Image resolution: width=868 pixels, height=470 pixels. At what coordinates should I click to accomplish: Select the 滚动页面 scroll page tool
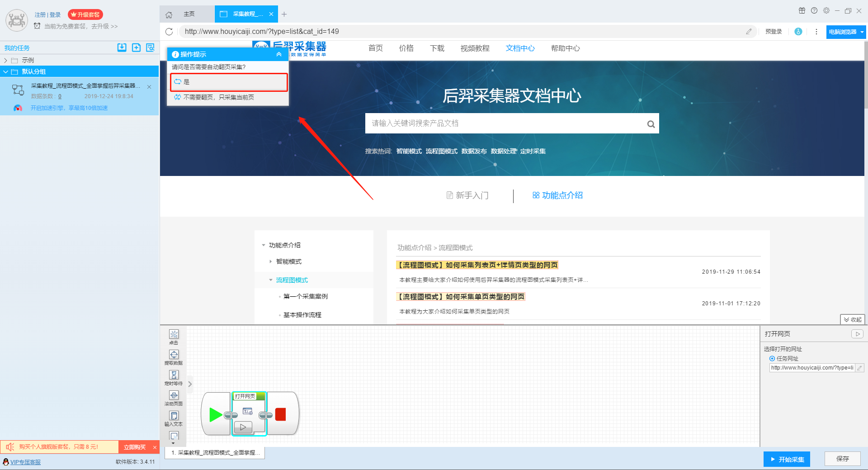pyautogui.click(x=174, y=398)
